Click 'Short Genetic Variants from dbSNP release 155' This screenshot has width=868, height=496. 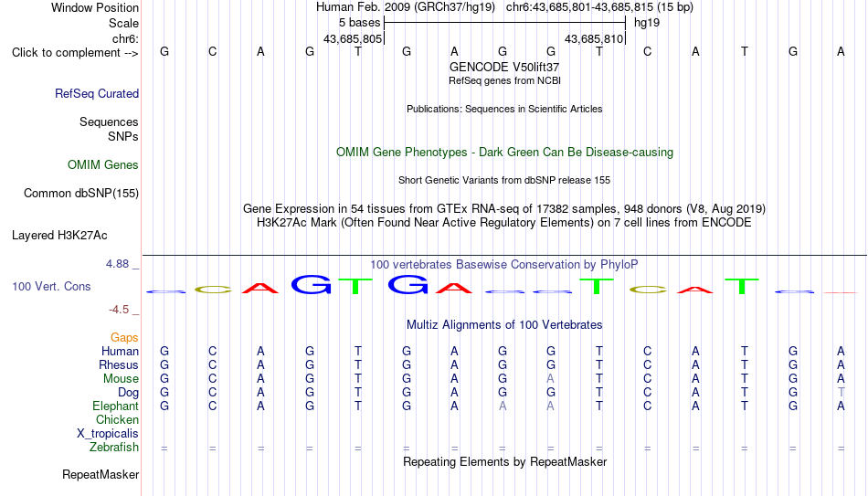(x=504, y=181)
